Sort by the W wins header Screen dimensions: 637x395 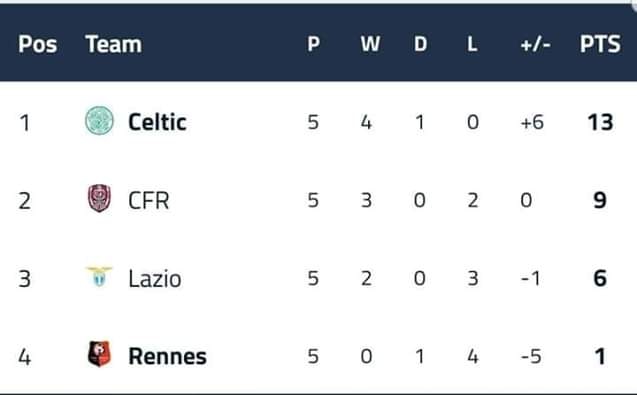pos(370,44)
